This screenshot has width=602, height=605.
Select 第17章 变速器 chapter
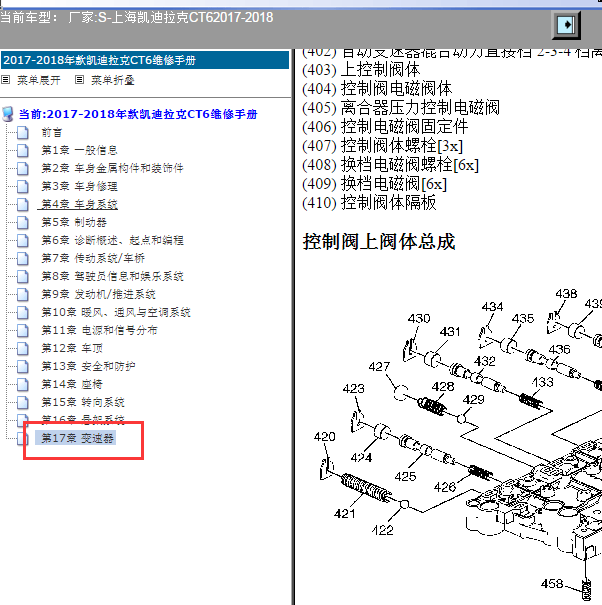coord(77,438)
